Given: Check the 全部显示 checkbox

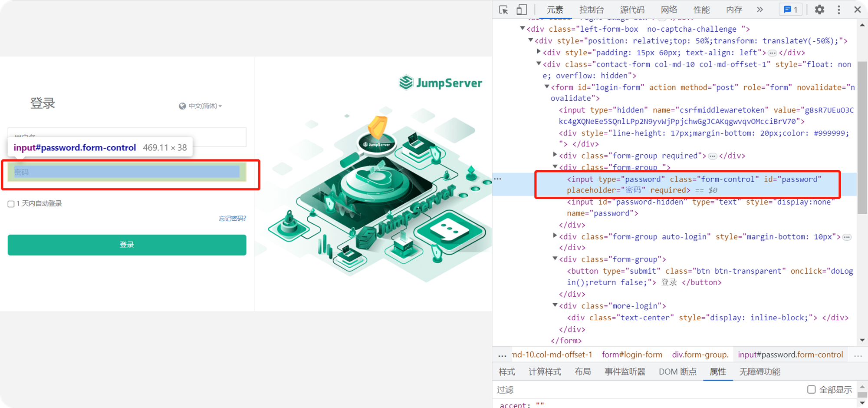Looking at the screenshot, I should pos(811,389).
